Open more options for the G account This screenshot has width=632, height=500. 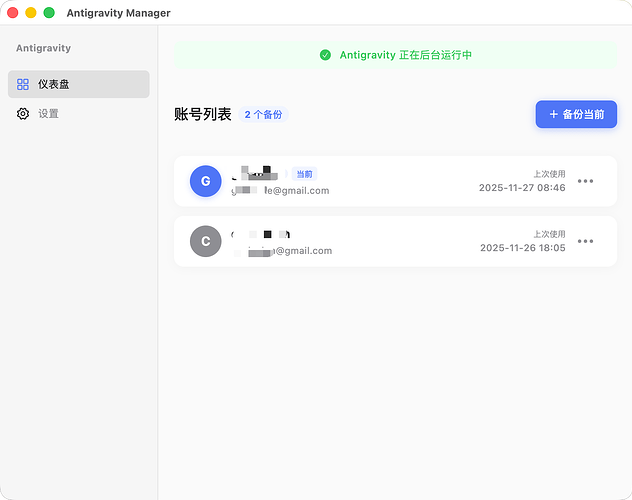pos(585,181)
